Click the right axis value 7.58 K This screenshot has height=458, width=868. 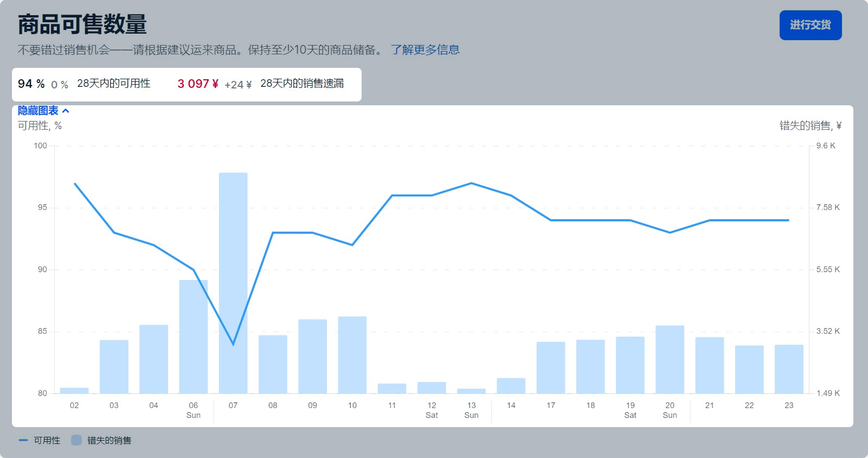(x=828, y=207)
